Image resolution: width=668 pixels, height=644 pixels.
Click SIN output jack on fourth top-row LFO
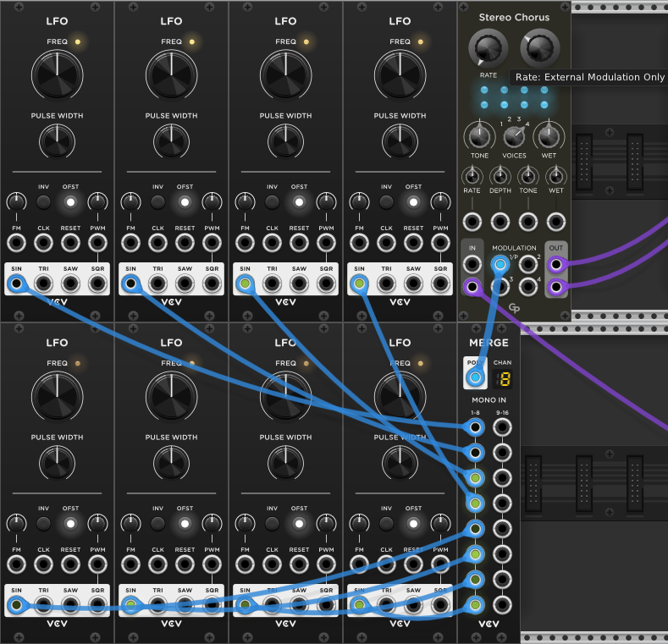[x=359, y=283]
